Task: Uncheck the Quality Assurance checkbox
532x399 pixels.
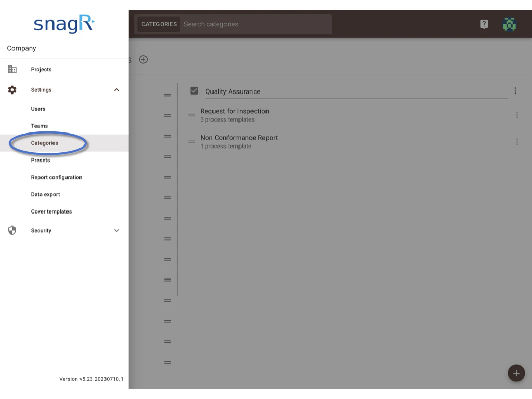Action: click(x=194, y=90)
